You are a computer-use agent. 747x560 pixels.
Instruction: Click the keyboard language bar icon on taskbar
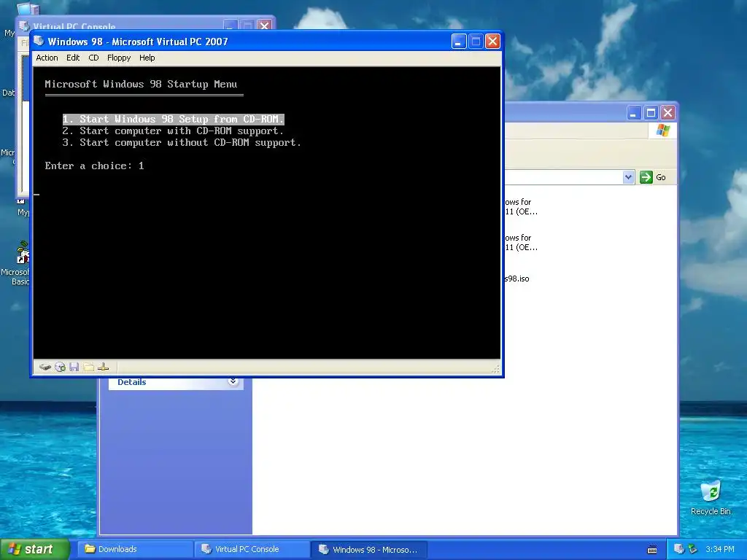[x=652, y=550]
